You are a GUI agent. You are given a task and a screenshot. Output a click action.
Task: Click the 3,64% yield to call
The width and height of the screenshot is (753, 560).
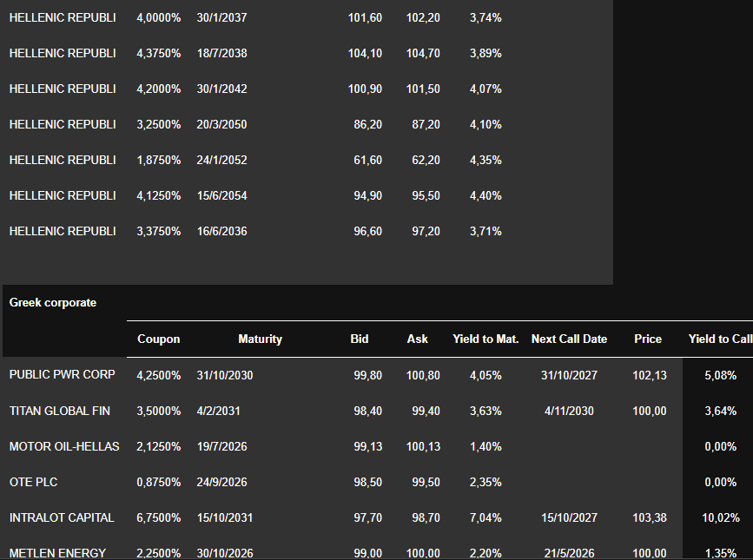point(720,412)
